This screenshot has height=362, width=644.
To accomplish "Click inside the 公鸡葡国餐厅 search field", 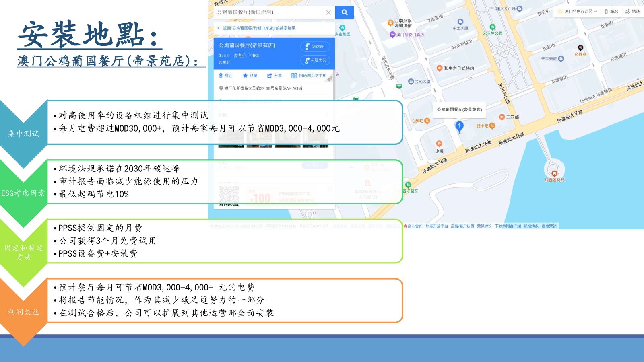I will point(269,12).
